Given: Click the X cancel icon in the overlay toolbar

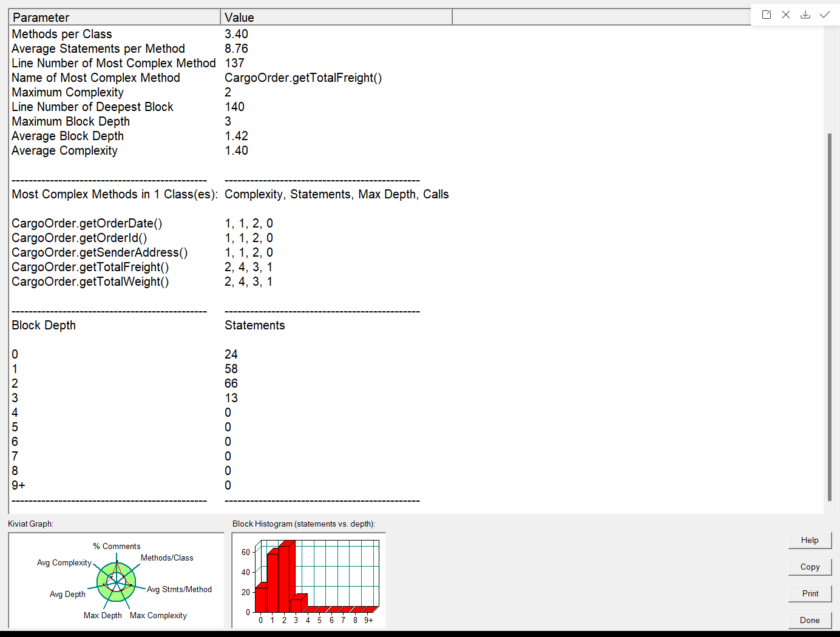Looking at the screenshot, I should pyautogui.click(x=786, y=15).
